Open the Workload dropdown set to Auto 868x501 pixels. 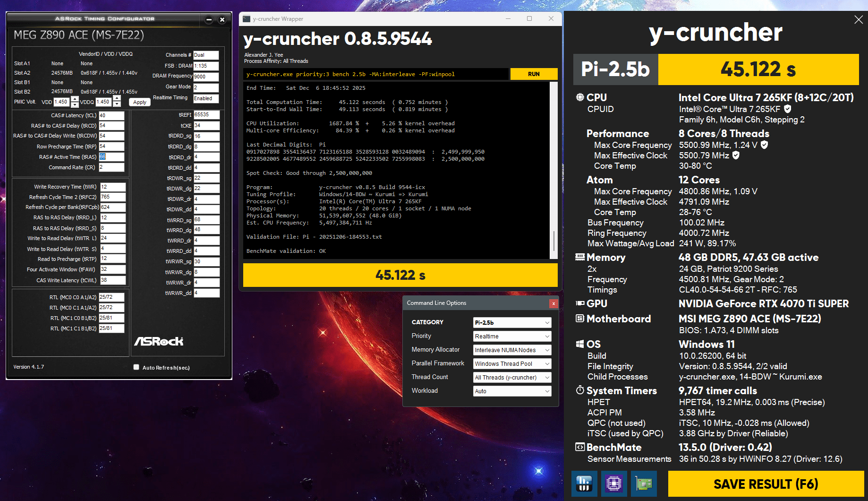coord(512,391)
